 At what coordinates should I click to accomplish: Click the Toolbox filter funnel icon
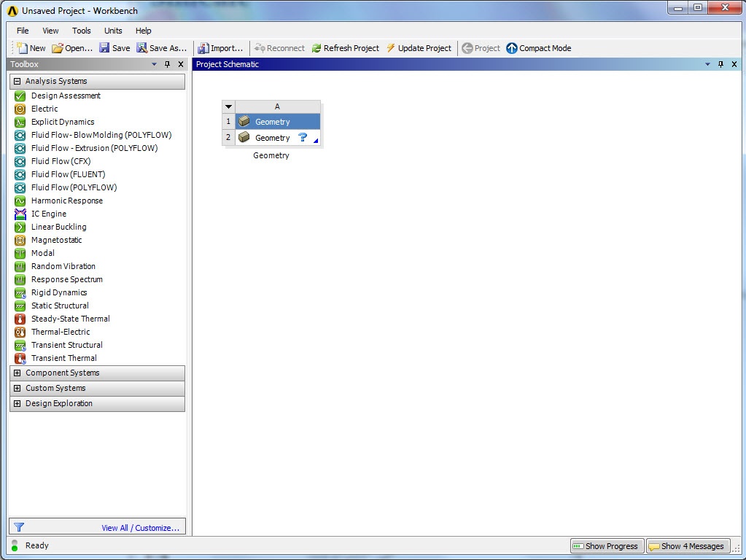click(x=19, y=527)
